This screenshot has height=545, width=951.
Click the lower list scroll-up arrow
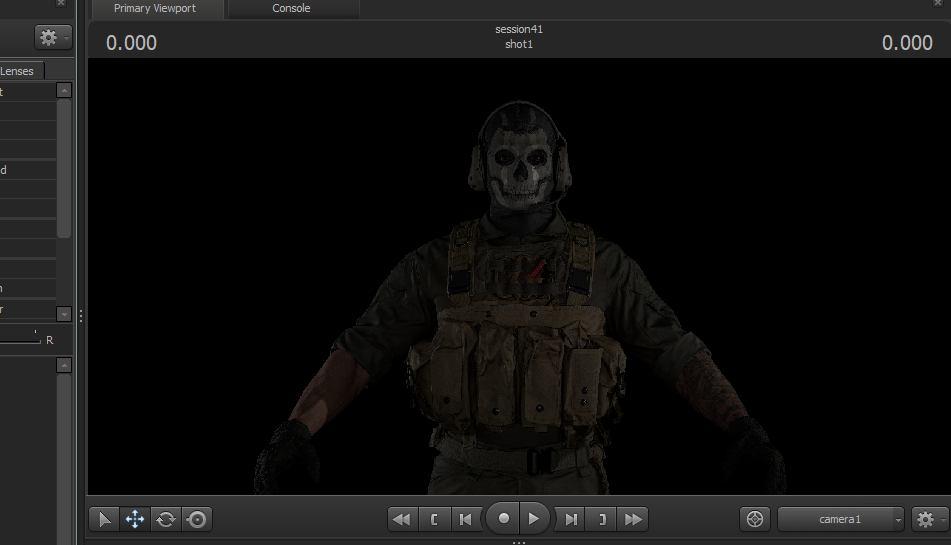pyautogui.click(x=64, y=365)
